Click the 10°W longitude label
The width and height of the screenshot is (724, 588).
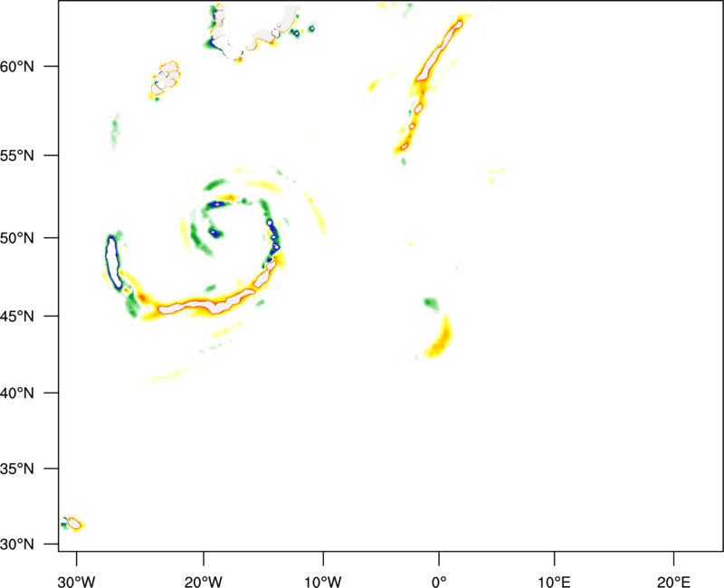323,582
